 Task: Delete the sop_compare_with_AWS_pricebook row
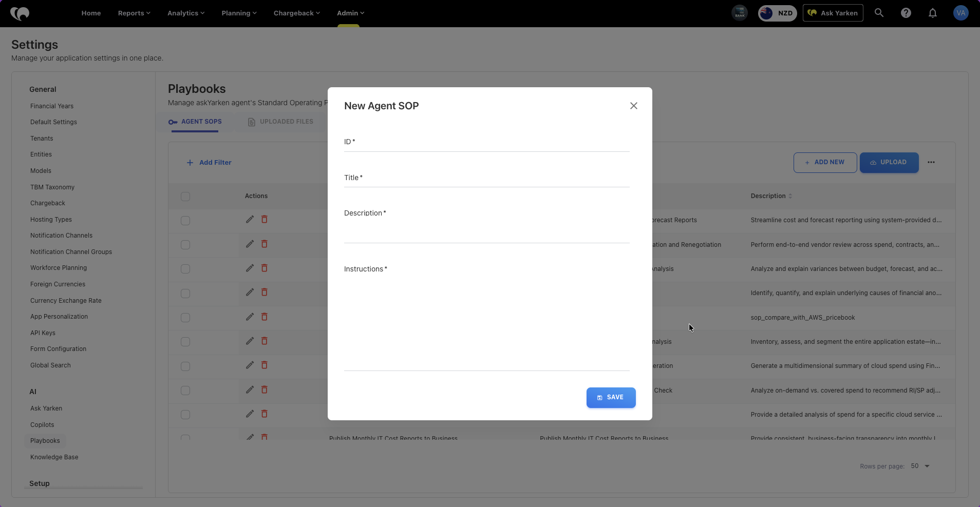coord(265,317)
